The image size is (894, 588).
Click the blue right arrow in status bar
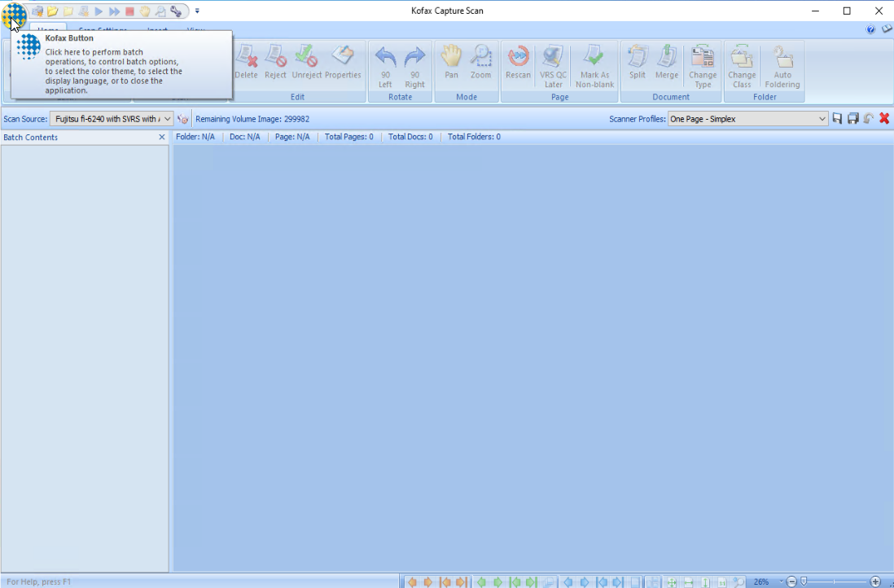[585, 582]
